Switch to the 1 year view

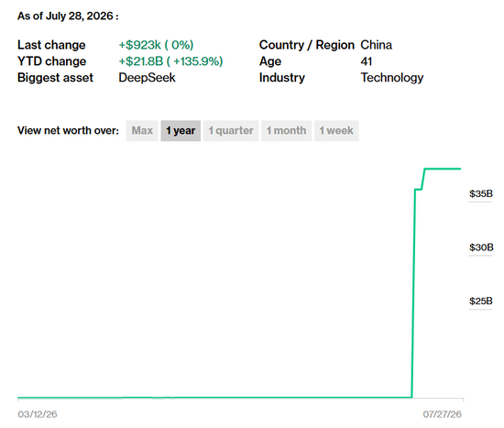click(181, 130)
